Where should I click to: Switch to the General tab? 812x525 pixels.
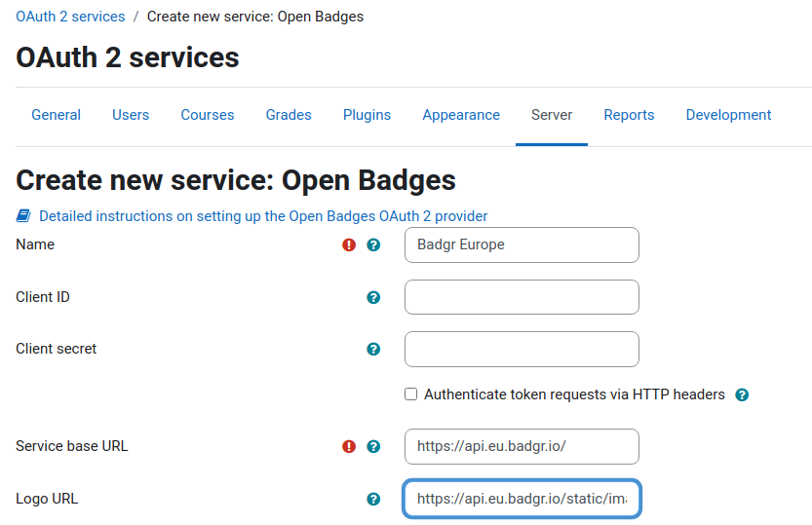click(56, 115)
